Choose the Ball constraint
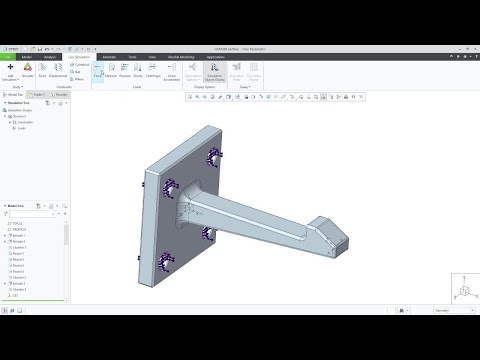Image resolution: width=480 pixels, height=360 pixels. click(75, 72)
